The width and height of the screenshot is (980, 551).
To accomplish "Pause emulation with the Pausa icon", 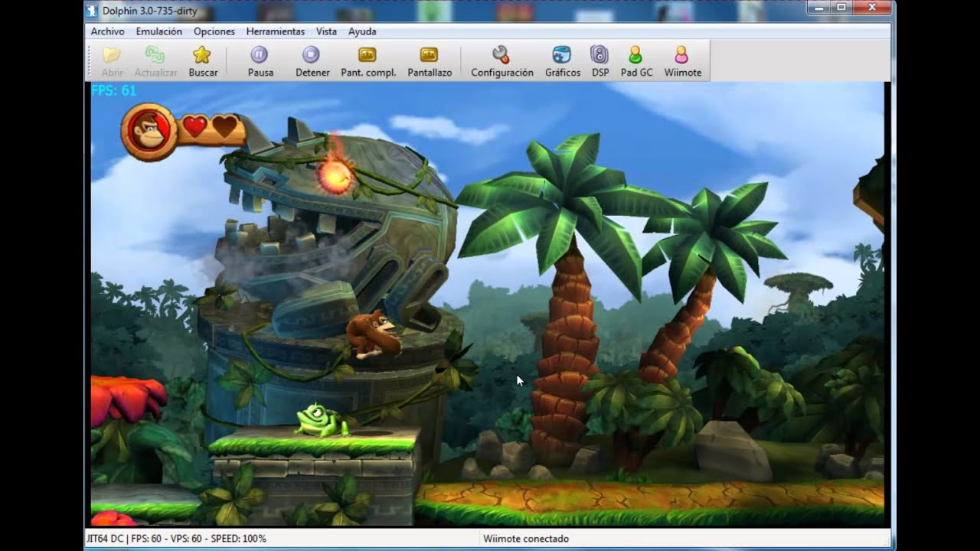I will pyautogui.click(x=260, y=55).
